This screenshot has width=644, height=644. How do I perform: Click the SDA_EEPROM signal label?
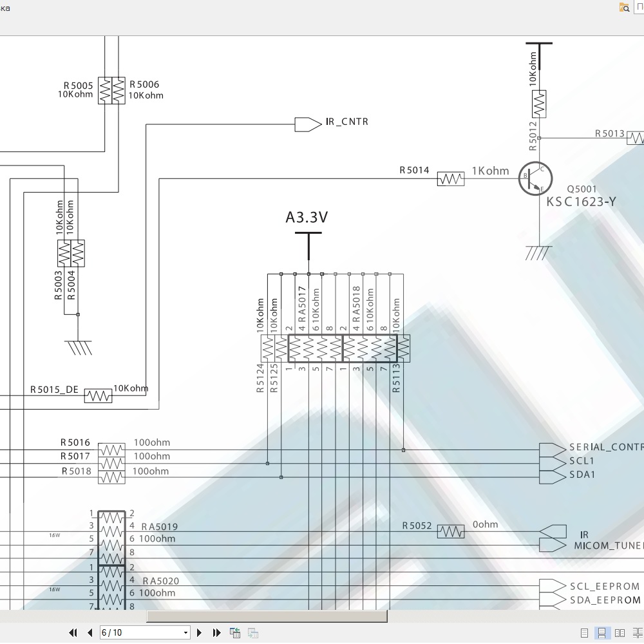coord(605,600)
